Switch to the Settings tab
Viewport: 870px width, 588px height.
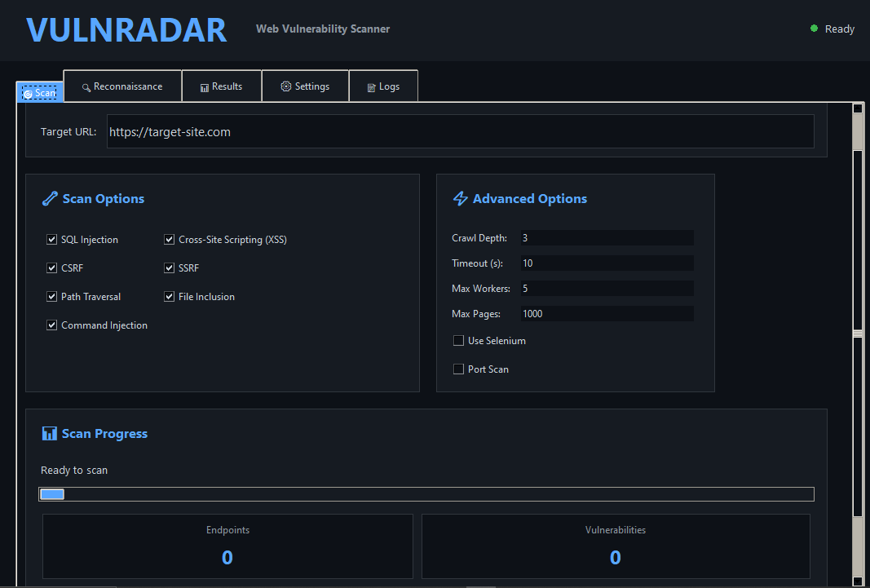coord(305,86)
